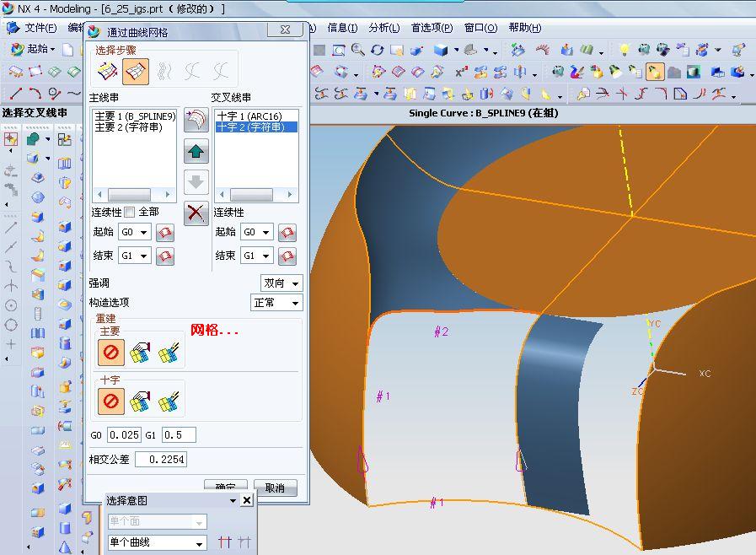Image resolution: width=756 pixels, height=555 pixels.
Task: Select the manual rebuild icon under 十字
Action: (x=140, y=401)
